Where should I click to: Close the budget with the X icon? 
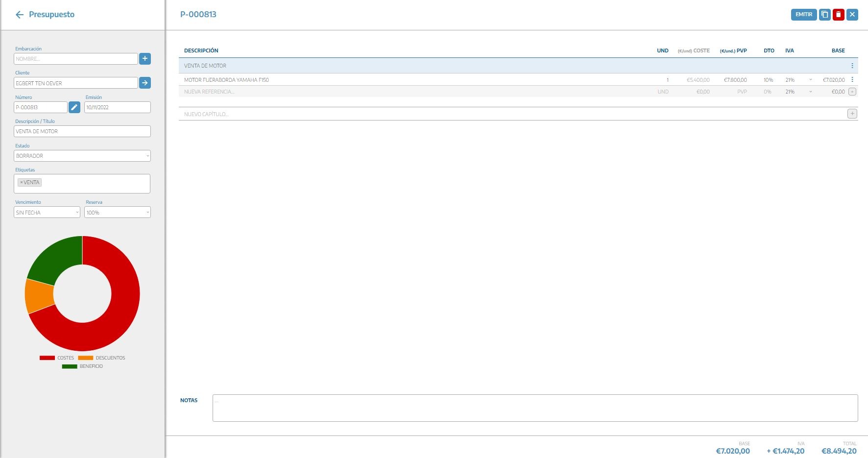coord(852,15)
